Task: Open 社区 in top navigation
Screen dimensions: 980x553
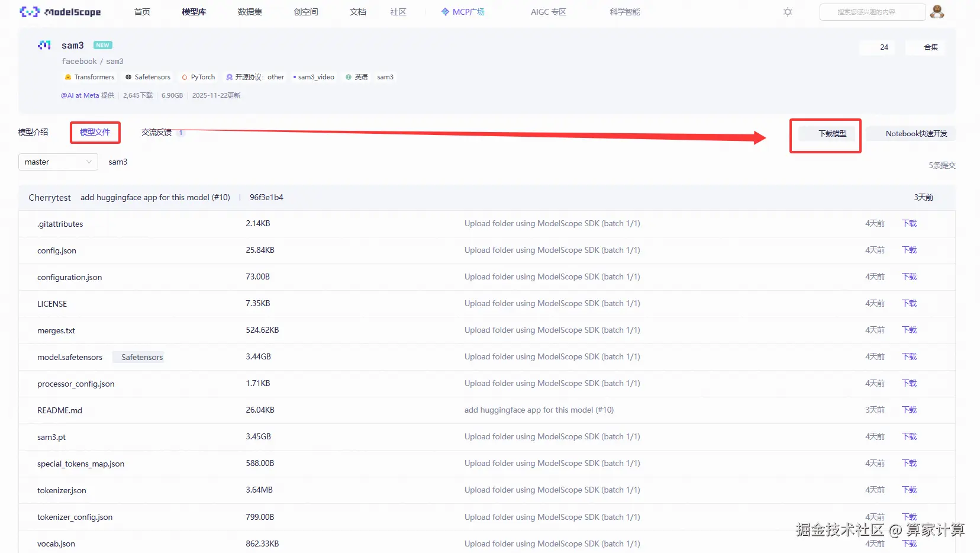Action: click(398, 12)
